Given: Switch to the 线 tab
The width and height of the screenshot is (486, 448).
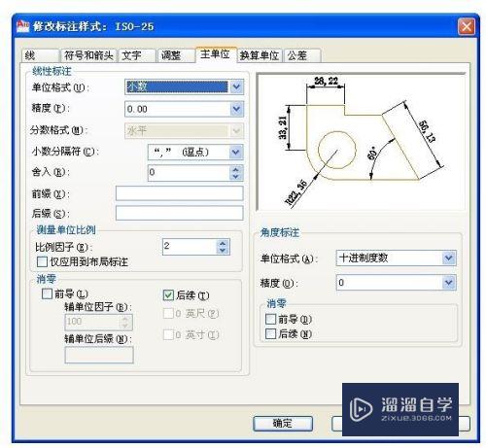Looking at the screenshot, I should pos(40,55).
